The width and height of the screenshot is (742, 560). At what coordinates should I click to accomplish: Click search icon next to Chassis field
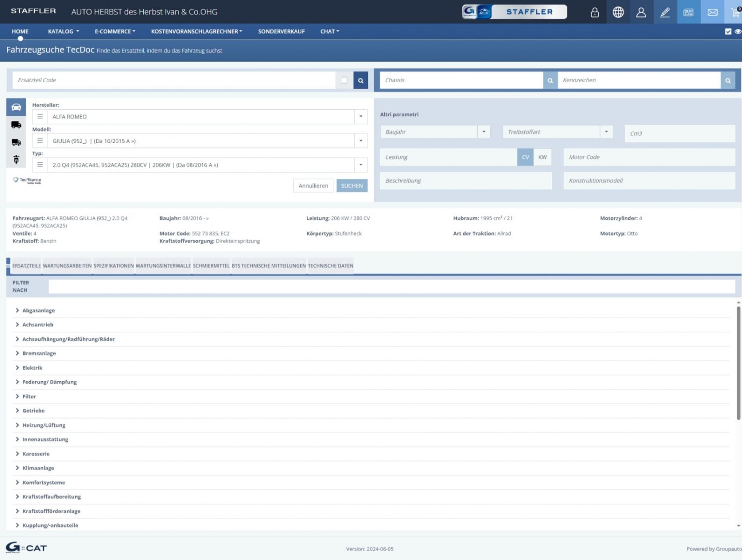550,80
